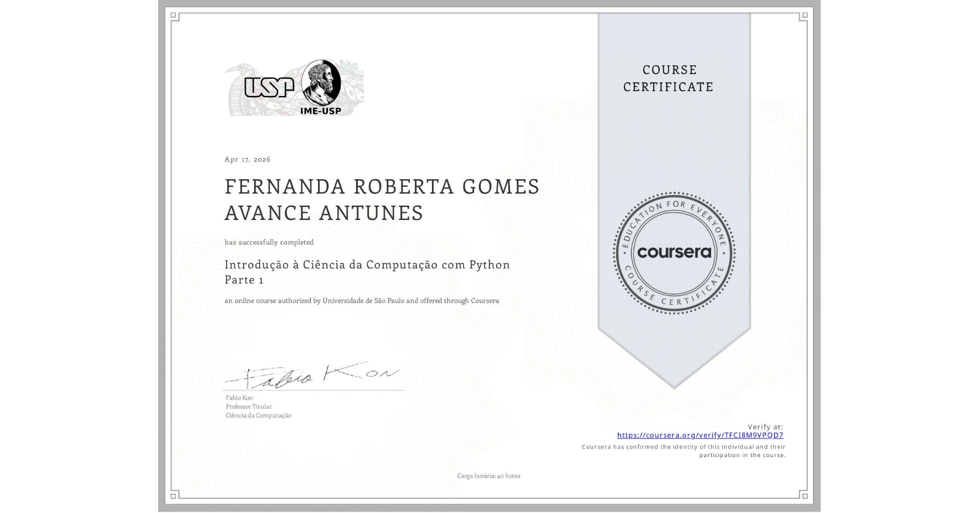The width and height of the screenshot is (980, 513).
Task: Click the Coursera seal emblem
Action: pyautogui.click(x=674, y=253)
